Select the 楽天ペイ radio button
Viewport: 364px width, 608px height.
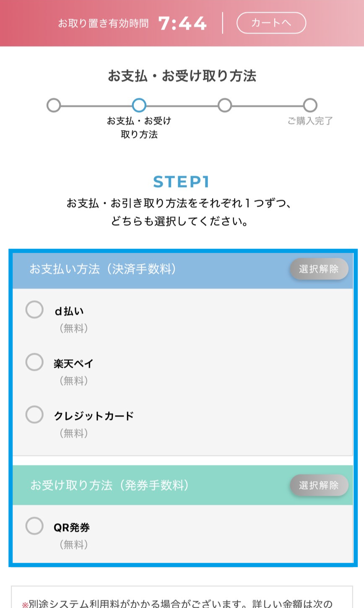point(34,362)
